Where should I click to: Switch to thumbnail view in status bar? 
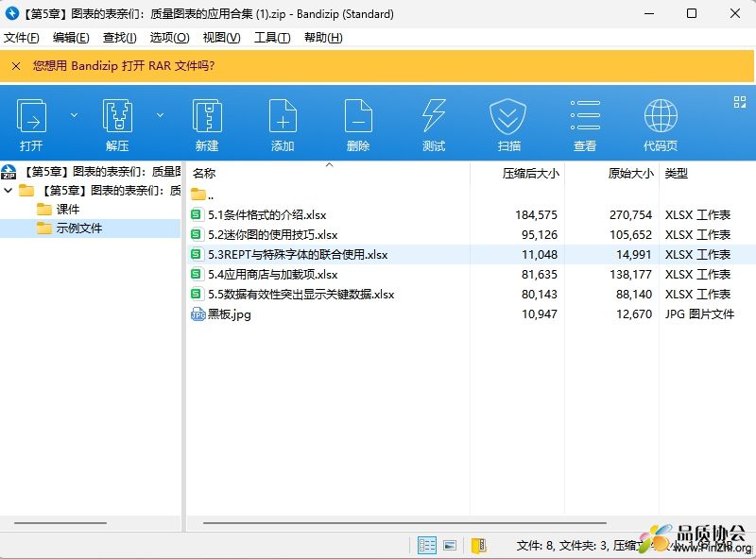coord(450,545)
